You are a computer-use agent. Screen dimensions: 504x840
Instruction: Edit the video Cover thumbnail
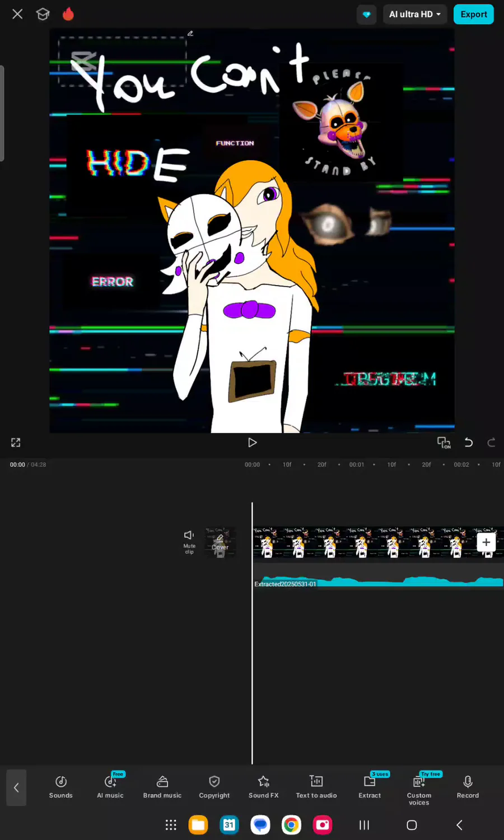tap(220, 542)
